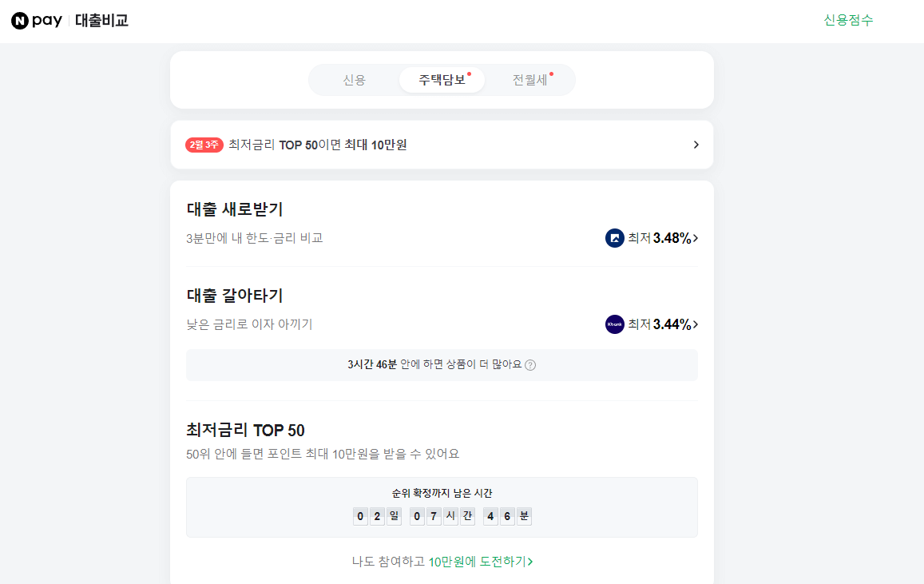Open the chevron arrow on the TOP 50 banner
This screenshot has height=584, width=924.
pos(695,145)
